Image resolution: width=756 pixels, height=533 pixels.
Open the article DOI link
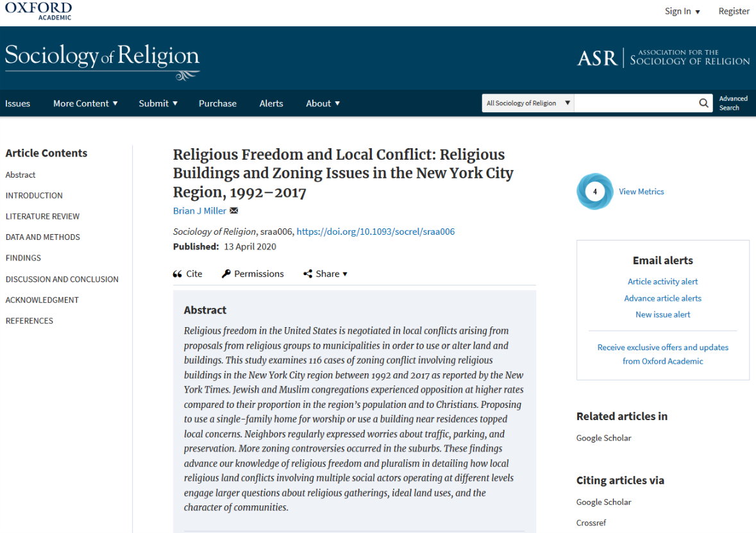375,232
